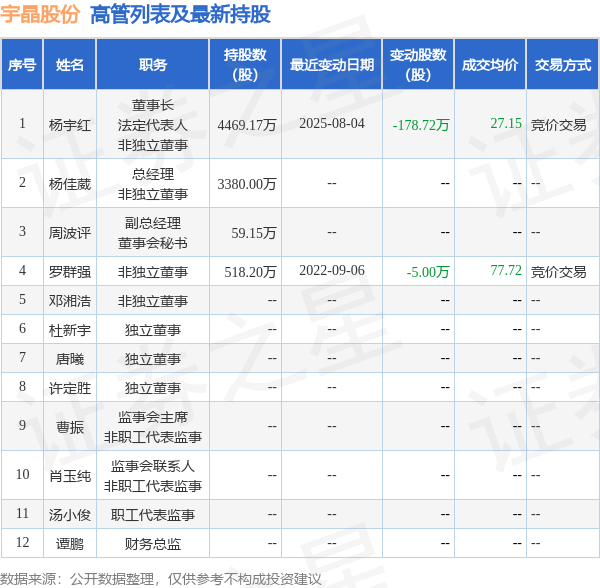Click the 姓名 column header
The width and height of the screenshot is (600, 588).
pyautogui.click(x=70, y=65)
